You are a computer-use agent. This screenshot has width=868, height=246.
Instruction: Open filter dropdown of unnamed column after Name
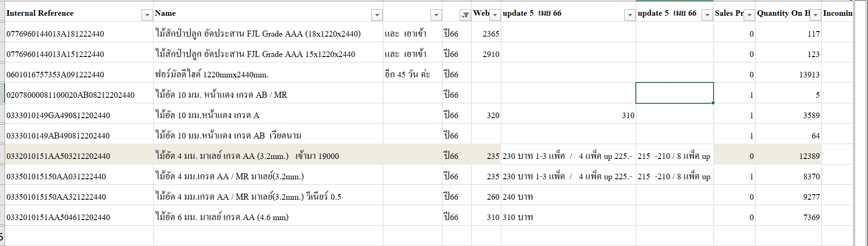coord(436,15)
